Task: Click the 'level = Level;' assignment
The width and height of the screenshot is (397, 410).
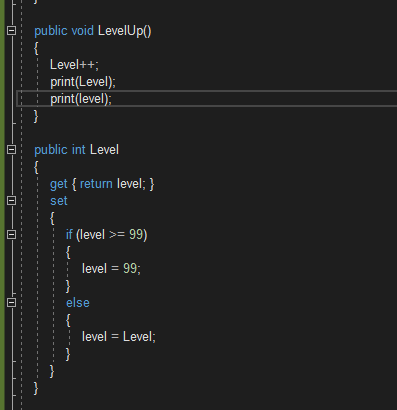Action: pyautogui.click(x=119, y=336)
